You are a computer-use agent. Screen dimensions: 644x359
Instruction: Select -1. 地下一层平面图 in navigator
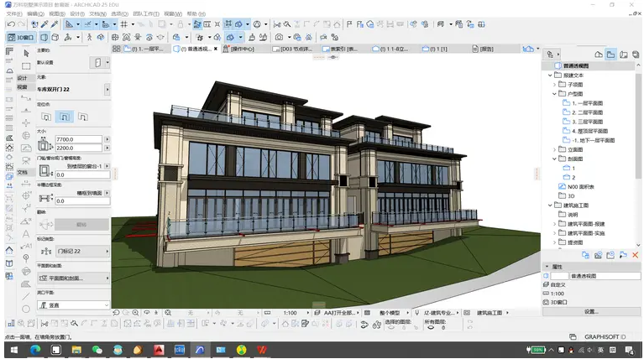coord(593,140)
